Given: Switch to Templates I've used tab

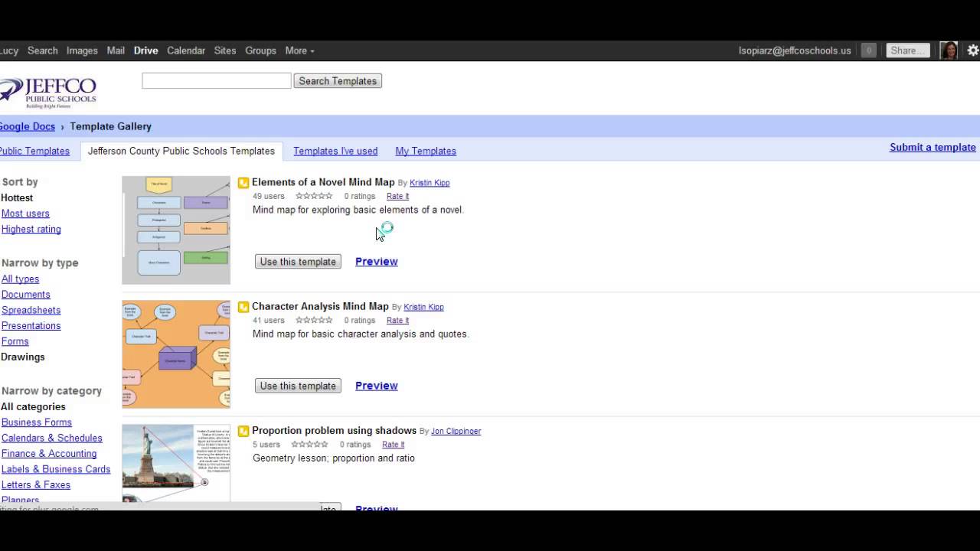Looking at the screenshot, I should point(335,151).
